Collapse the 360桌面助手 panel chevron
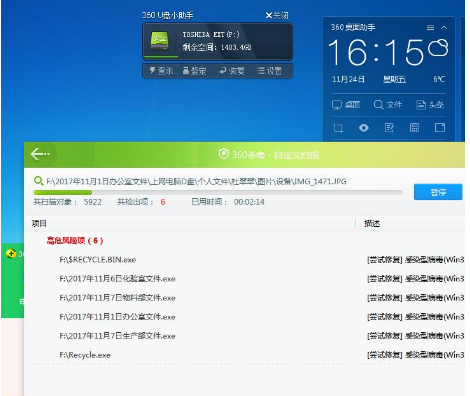470x396 pixels. click(444, 27)
